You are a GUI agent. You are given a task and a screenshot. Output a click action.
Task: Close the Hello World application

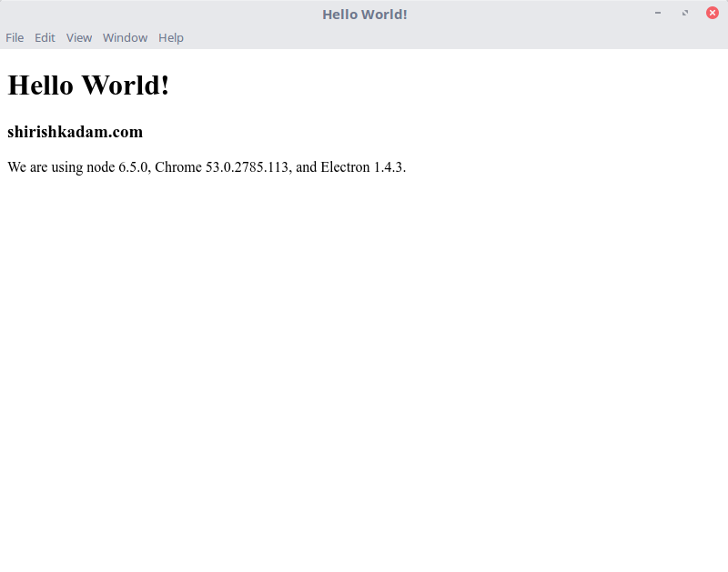713,13
